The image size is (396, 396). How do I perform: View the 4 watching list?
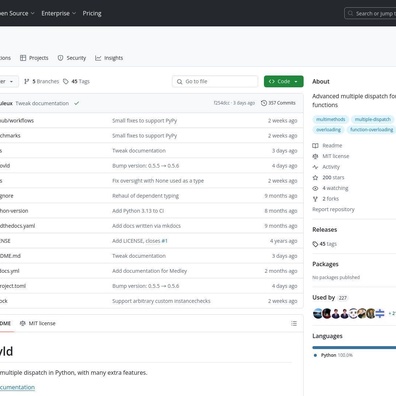click(335, 188)
